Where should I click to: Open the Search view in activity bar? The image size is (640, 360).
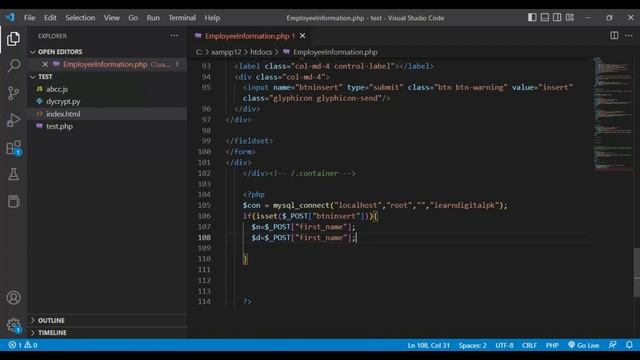pos(13,66)
